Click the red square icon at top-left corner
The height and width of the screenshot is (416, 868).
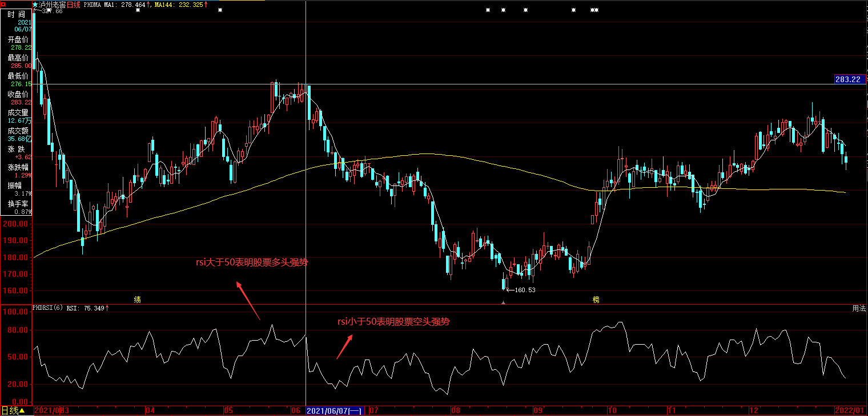tap(3, 4)
